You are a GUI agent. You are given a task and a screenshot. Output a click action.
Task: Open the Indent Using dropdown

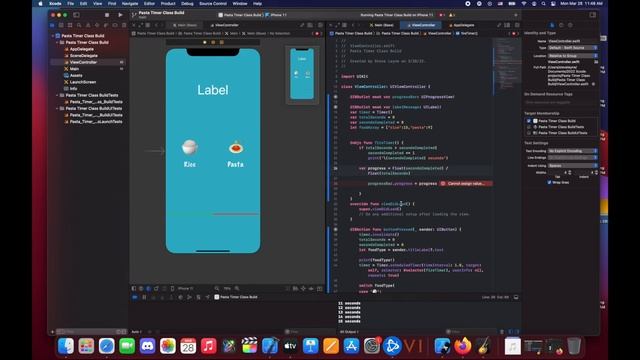[x=573, y=166]
